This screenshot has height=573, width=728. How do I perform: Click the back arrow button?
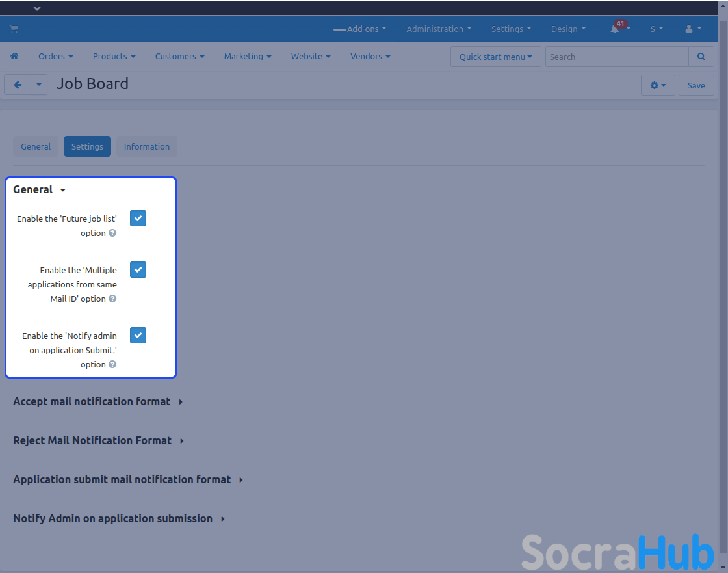click(x=18, y=85)
